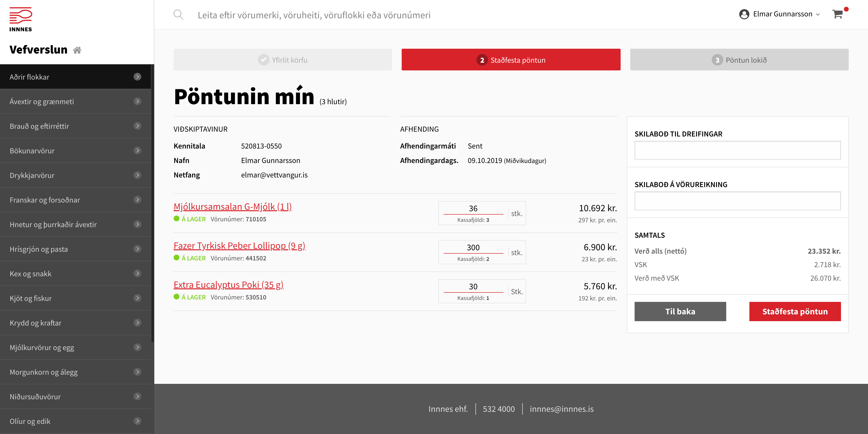Screen dimensions: 868x434
Task: Click green in-stock dot for Fazer Lollipop
Action: 176,258
